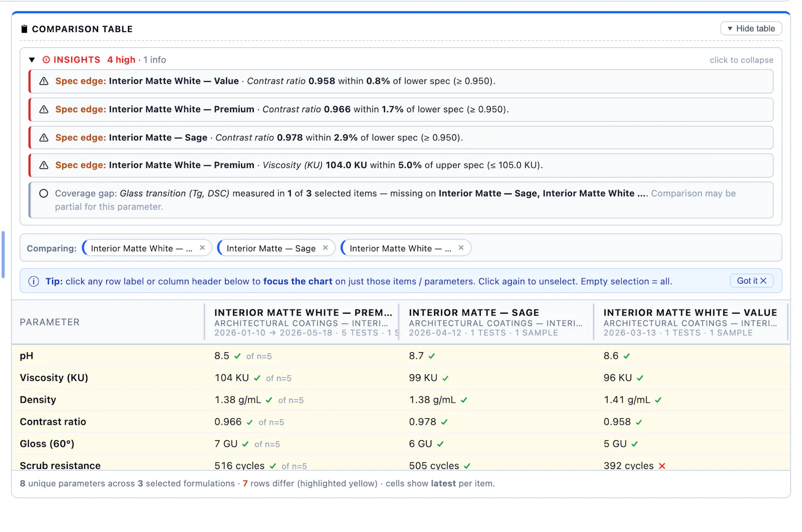This screenshot has height=532, width=802.
Task: Select the Scrub resistance row label
Action: click(60, 465)
